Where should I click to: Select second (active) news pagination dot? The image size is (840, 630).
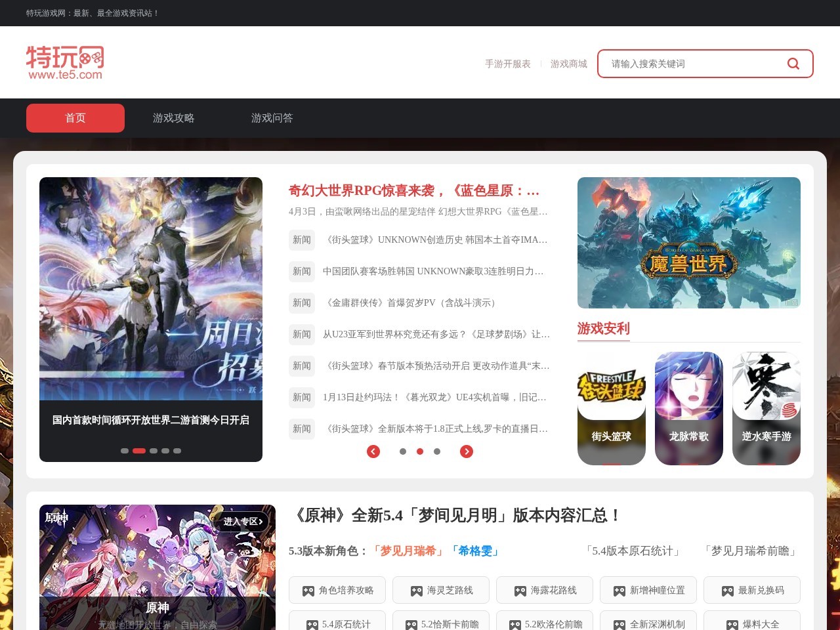click(420, 451)
